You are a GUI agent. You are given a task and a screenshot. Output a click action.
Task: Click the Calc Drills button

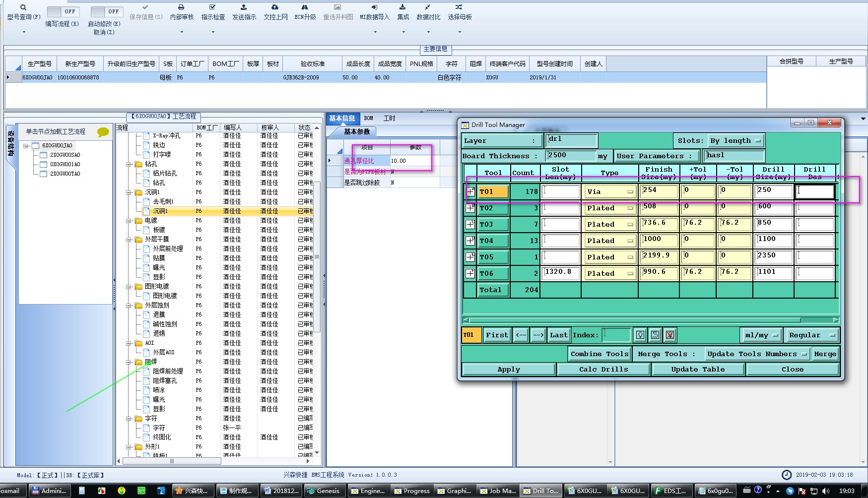point(603,370)
